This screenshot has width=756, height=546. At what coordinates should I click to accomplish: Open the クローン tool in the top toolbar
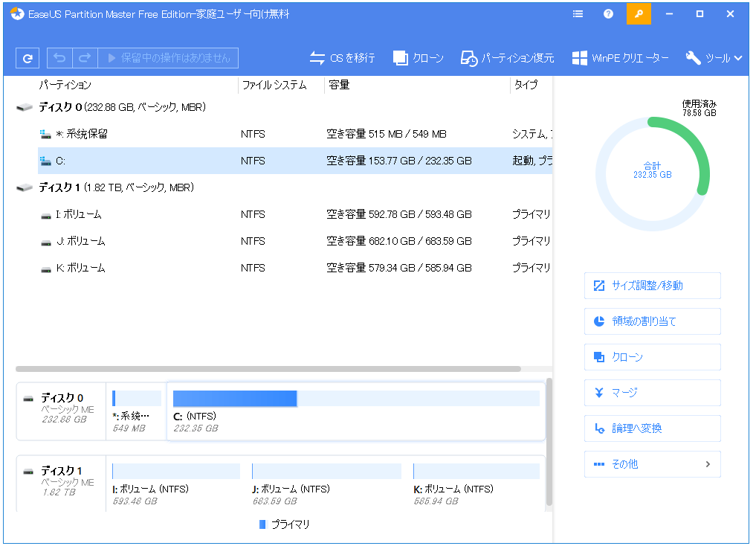click(x=417, y=57)
